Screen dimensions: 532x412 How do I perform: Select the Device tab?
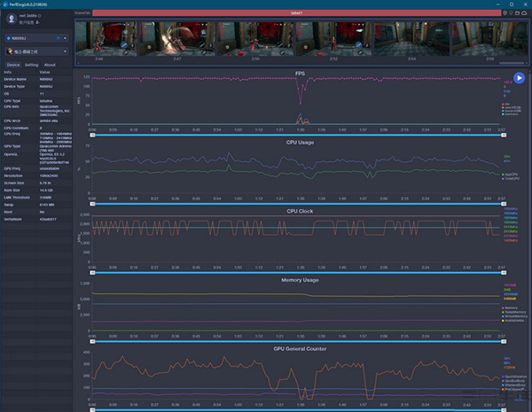(x=13, y=65)
